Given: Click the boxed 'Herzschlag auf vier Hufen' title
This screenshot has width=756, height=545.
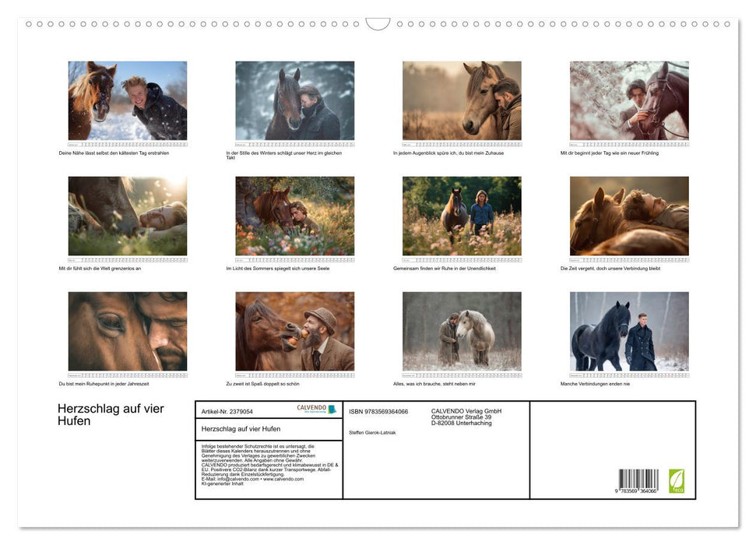Looking at the screenshot, I should click(x=241, y=429).
